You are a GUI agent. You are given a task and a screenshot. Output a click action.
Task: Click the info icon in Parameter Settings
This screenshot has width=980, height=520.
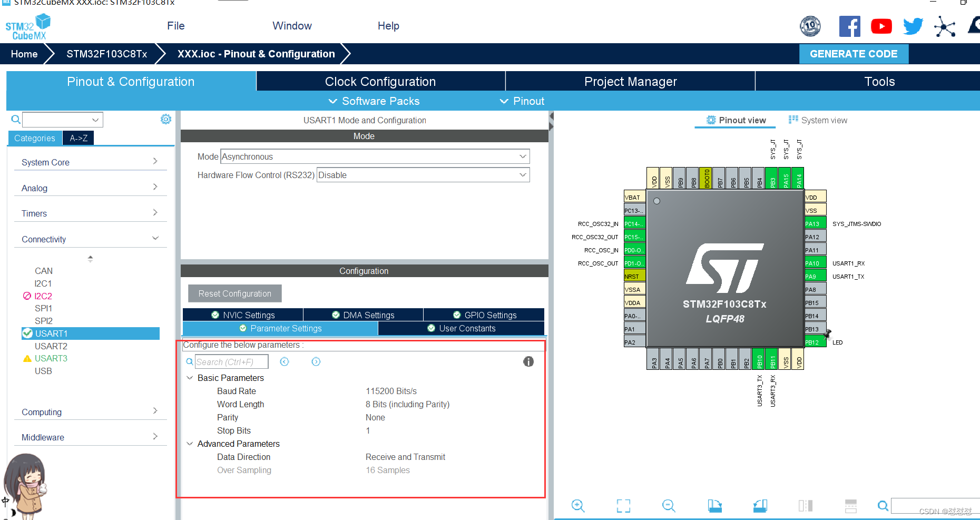(528, 361)
